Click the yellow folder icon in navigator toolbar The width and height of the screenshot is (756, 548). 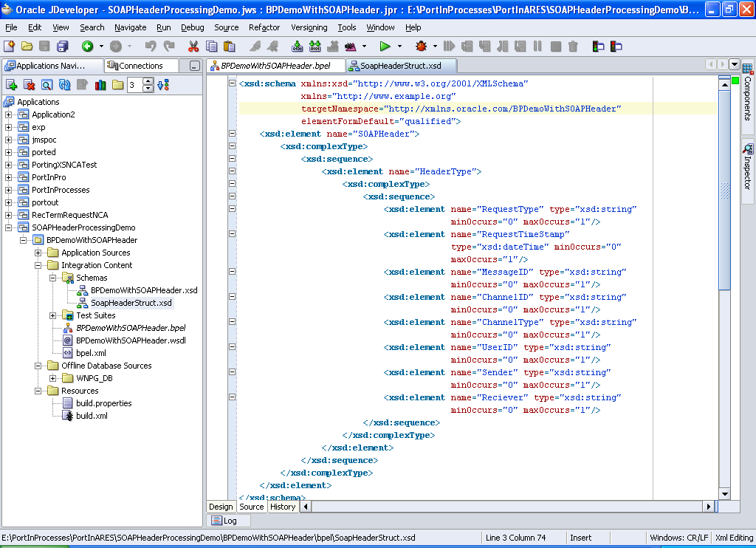coord(117,86)
